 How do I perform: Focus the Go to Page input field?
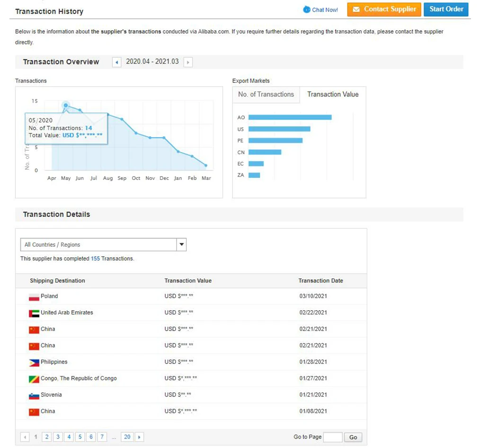(x=333, y=437)
